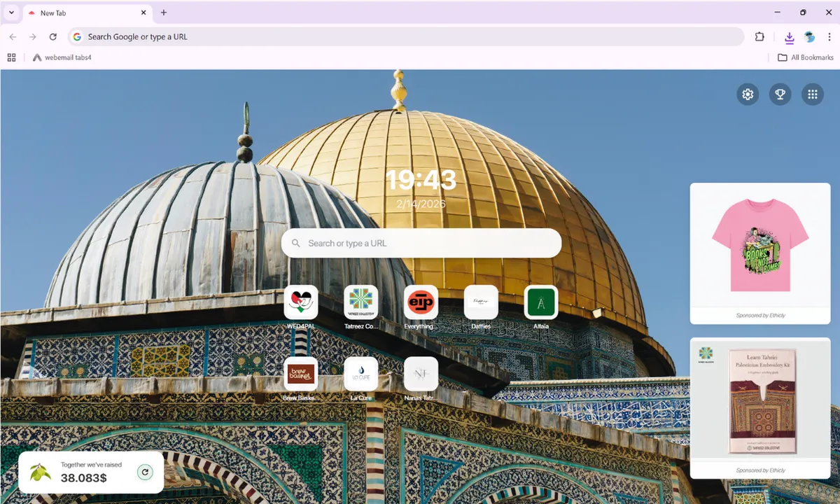Open the webemail tabs4 bookmark
Screen dimensions: 840x504
(x=62, y=57)
